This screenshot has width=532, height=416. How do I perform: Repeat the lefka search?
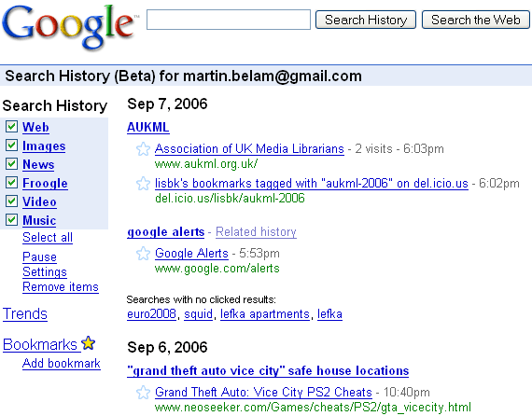point(329,314)
